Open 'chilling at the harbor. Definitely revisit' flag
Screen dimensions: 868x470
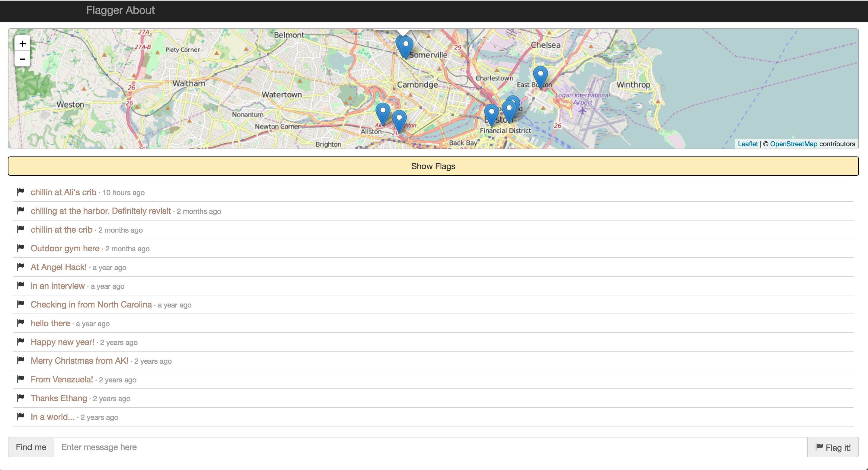point(101,211)
